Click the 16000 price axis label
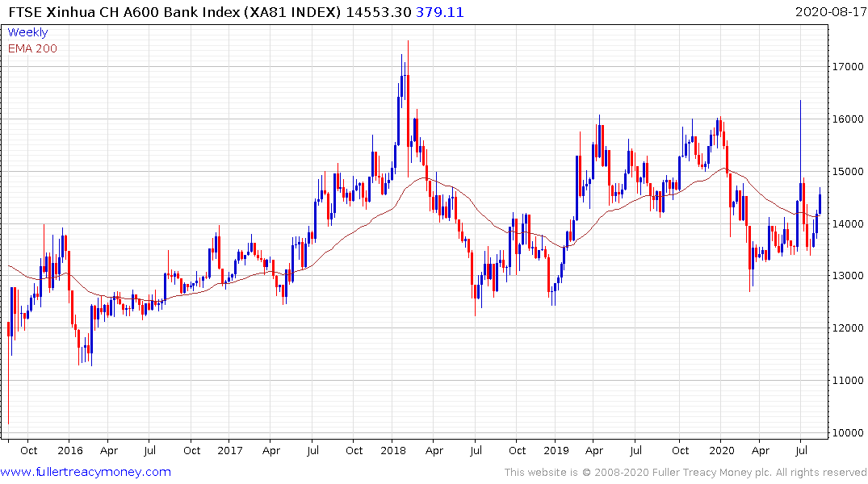The width and height of the screenshot is (868, 484). click(848, 119)
